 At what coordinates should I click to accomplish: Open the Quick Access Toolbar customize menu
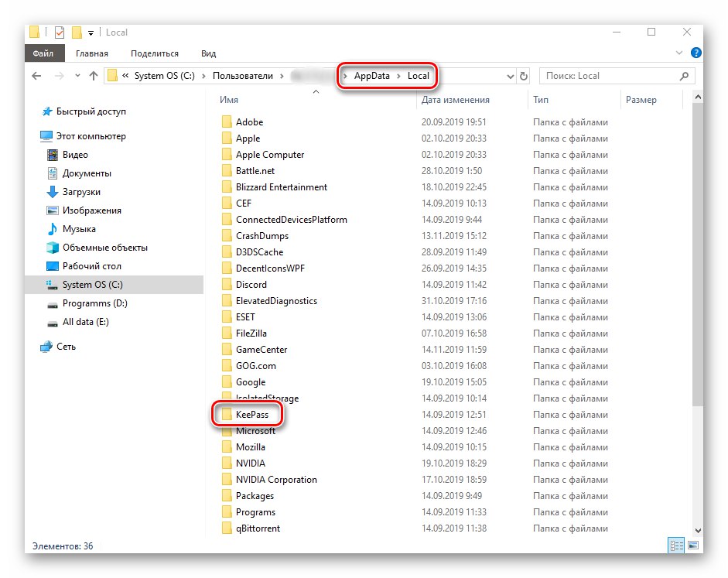(91, 32)
